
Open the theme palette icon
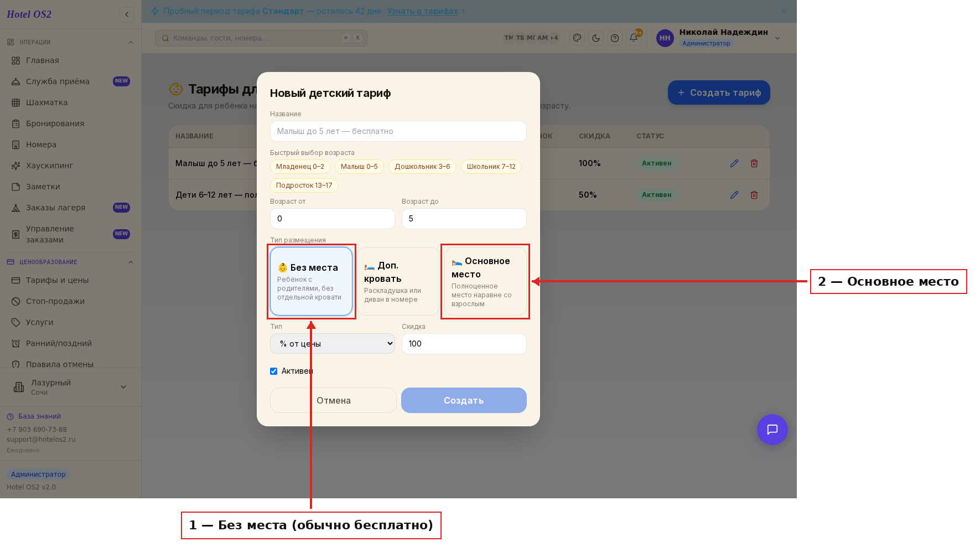click(x=577, y=38)
